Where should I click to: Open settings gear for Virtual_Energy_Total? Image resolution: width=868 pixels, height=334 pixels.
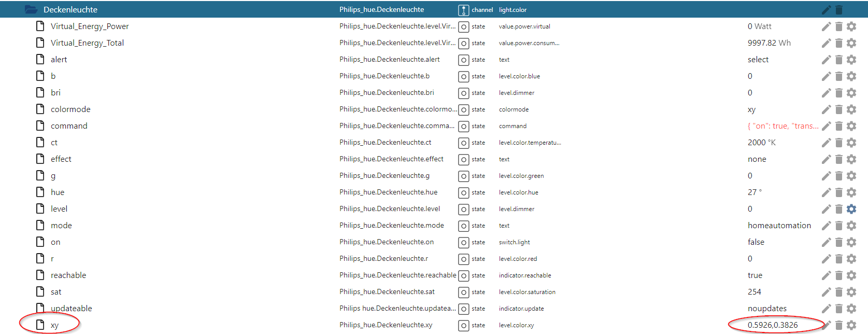click(x=851, y=43)
